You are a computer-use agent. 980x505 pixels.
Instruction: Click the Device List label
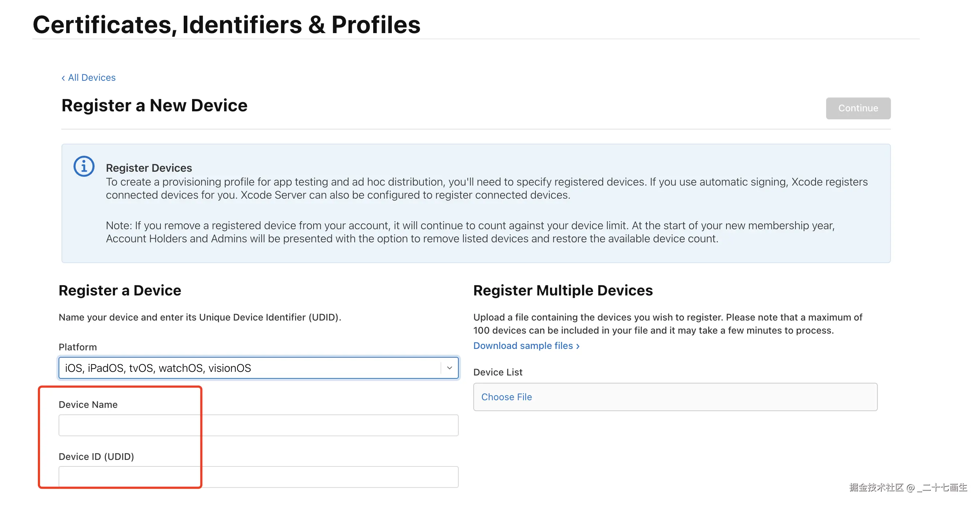pos(498,372)
